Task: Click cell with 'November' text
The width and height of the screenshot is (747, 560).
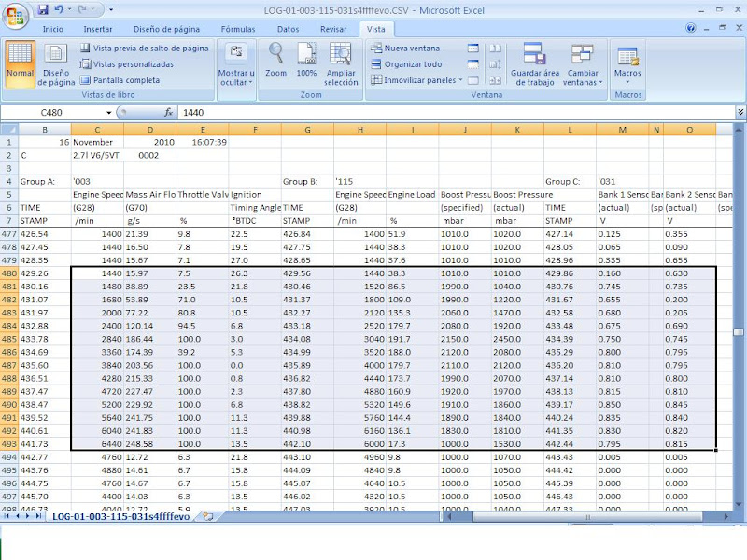Action: (x=97, y=142)
